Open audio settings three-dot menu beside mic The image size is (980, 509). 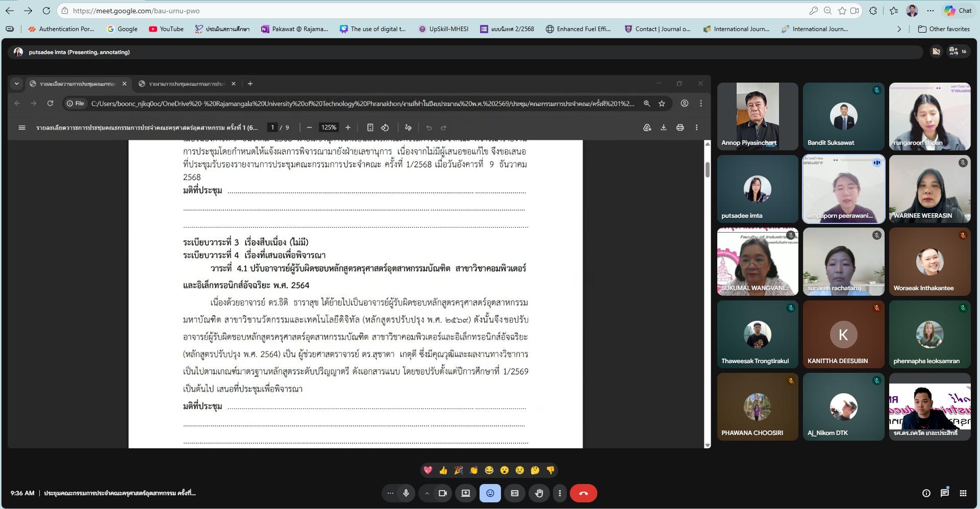pos(390,493)
